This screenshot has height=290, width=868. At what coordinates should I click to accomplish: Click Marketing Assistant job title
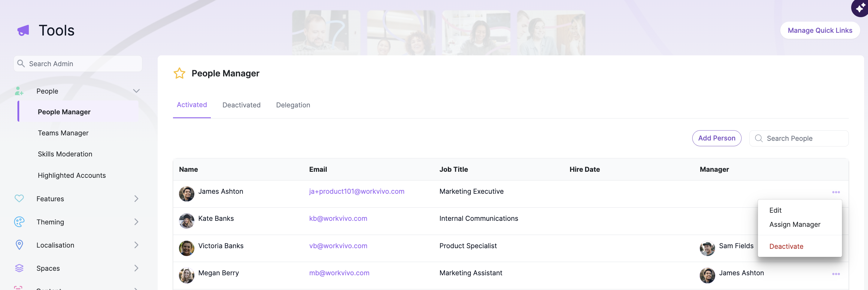coord(470,273)
